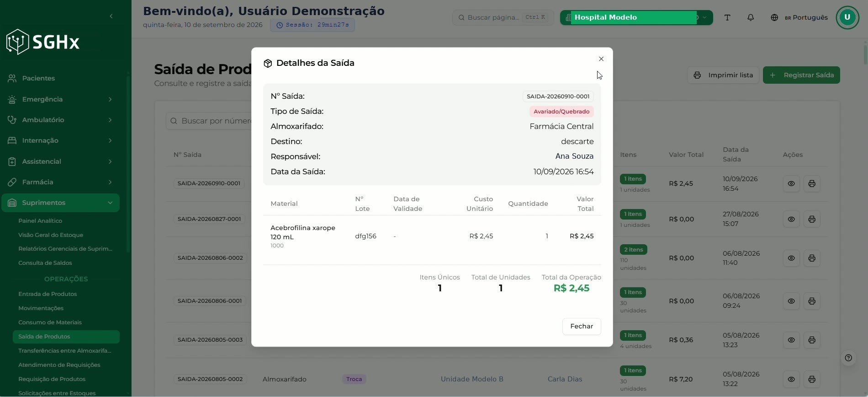
Task: Expand the Farmácia section
Action: 60,182
